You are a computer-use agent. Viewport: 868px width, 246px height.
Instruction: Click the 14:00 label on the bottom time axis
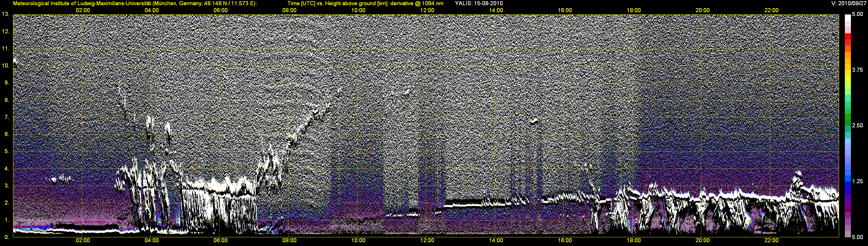coord(496,241)
